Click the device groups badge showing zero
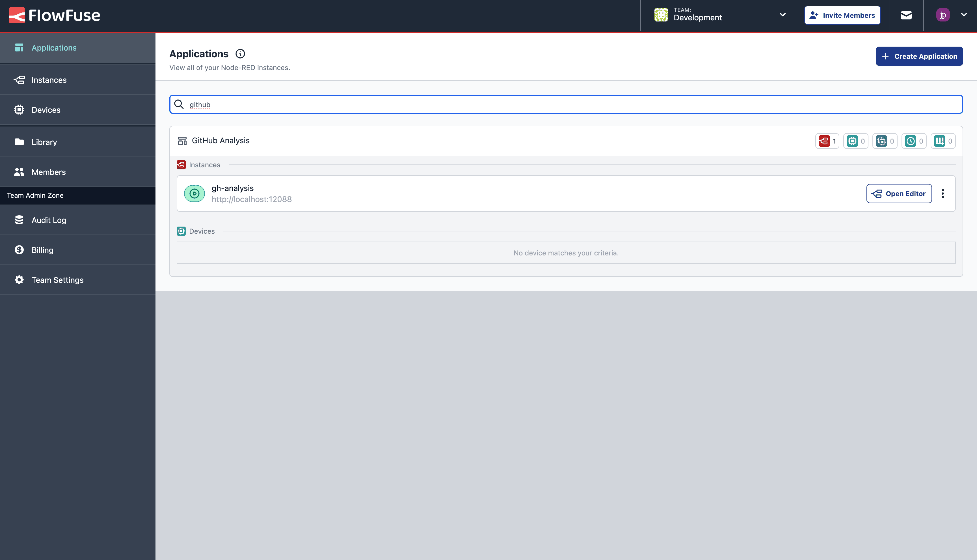This screenshot has width=977, height=560. coord(885,141)
